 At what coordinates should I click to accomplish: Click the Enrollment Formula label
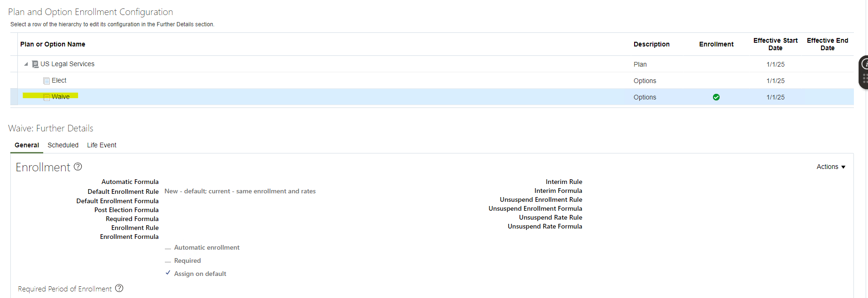(x=129, y=237)
